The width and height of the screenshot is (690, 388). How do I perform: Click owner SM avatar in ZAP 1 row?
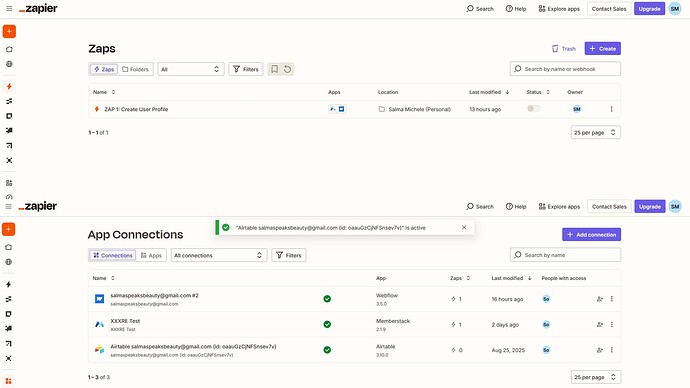[x=576, y=109]
